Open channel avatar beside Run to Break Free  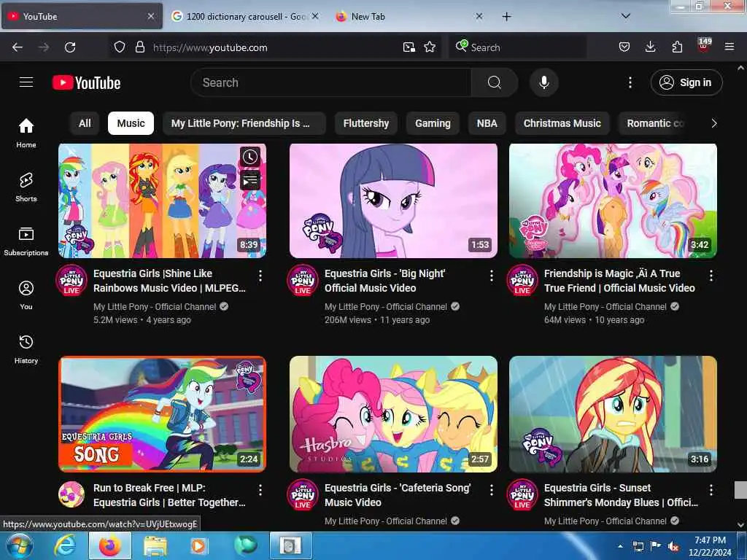coord(71,494)
